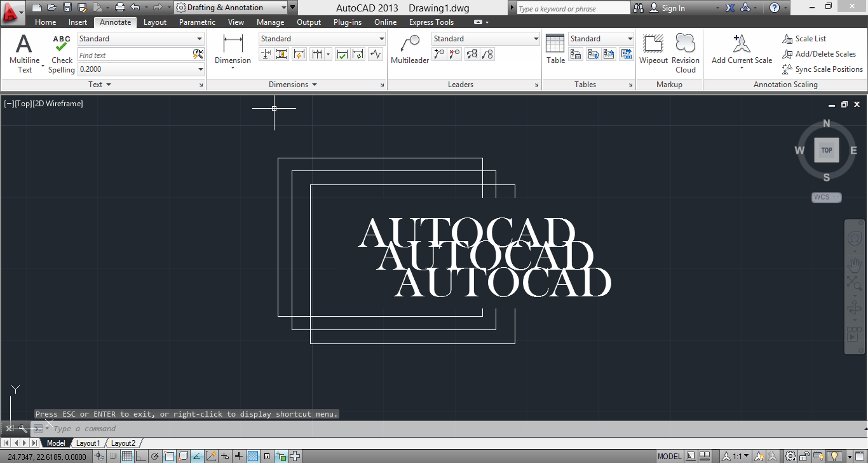Switch to the Layout1 tab
This screenshot has width=868, height=463.
pyautogui.click(x=88, y=443)
